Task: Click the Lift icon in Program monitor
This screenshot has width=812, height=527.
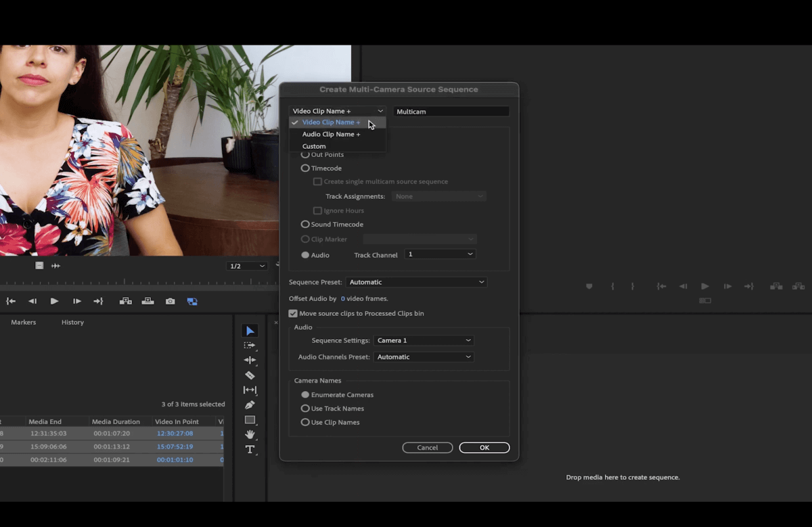Action: 776,286
